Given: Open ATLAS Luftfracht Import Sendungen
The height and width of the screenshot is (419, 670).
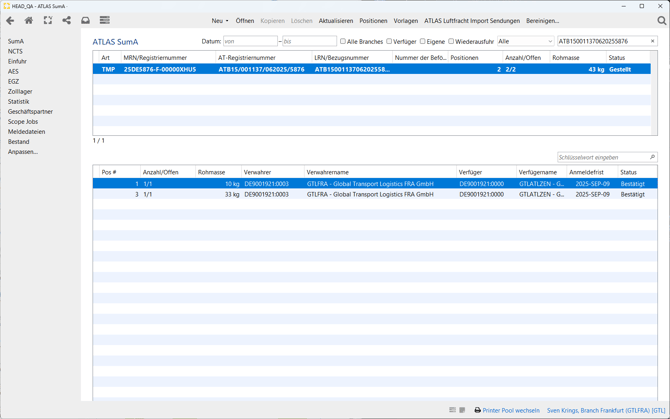Looking at the screenshot, I should tap(472, 21).
